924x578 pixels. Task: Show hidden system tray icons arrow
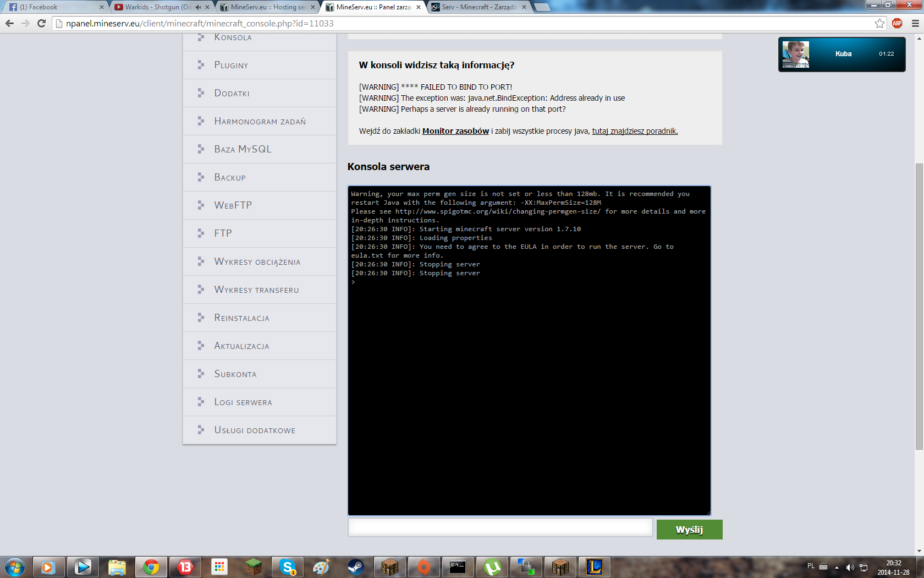point(837,568)
